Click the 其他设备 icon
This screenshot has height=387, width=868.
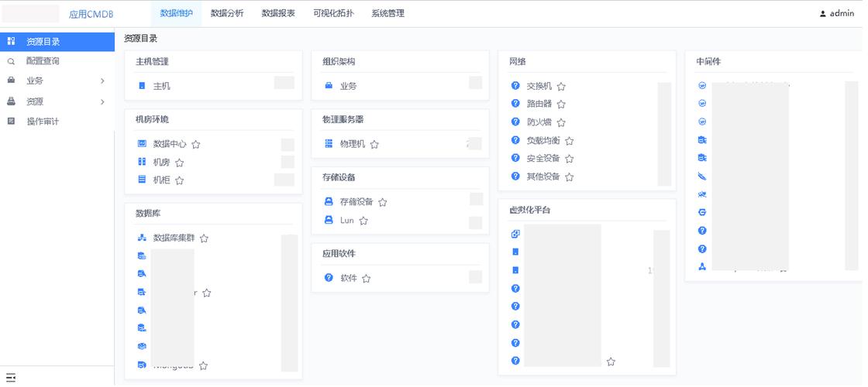pos(515,176)
